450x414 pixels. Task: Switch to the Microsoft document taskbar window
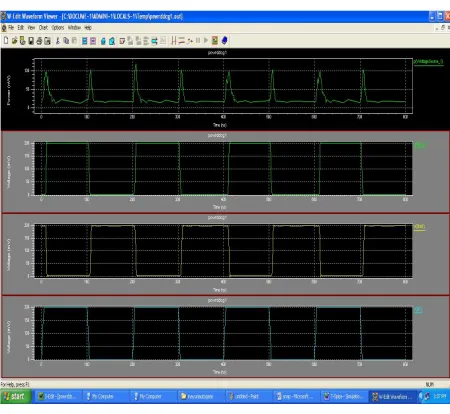point(296,396)
